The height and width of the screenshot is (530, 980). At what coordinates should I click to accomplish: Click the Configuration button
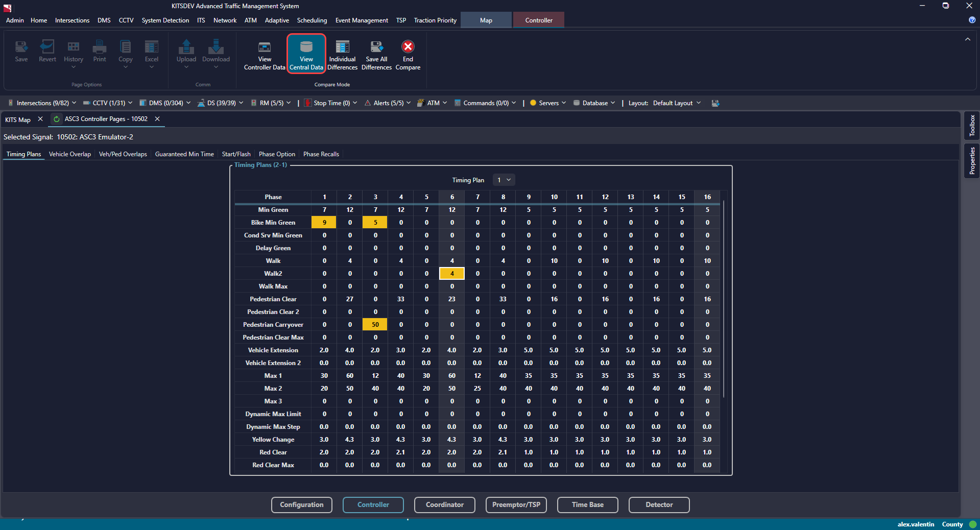(302, 505)
